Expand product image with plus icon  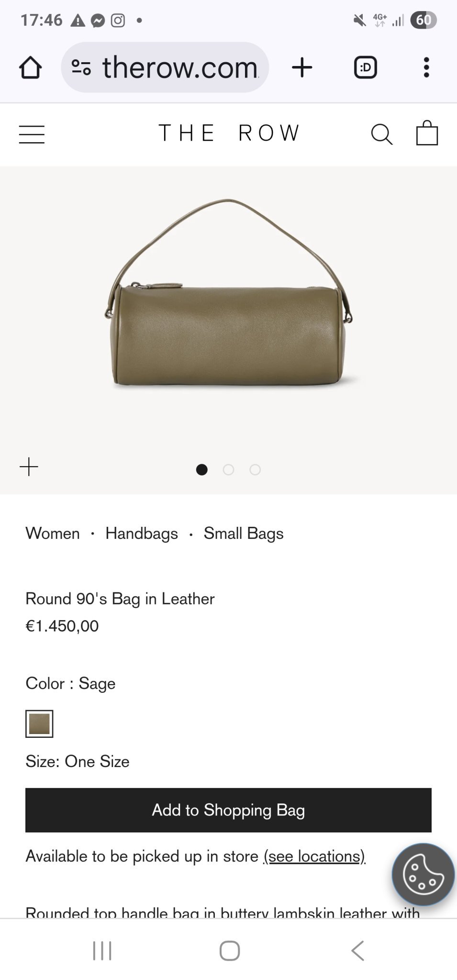click(x=29, y=467)
